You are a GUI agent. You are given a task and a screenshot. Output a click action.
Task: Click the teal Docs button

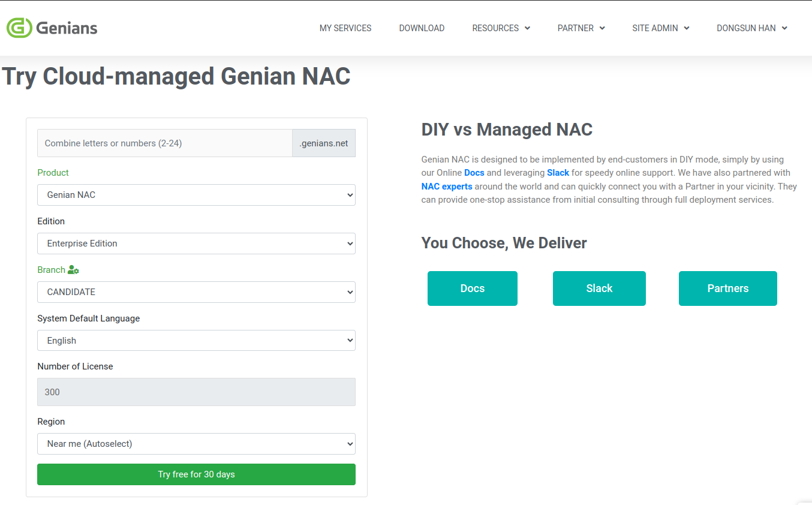coord(472,288)
